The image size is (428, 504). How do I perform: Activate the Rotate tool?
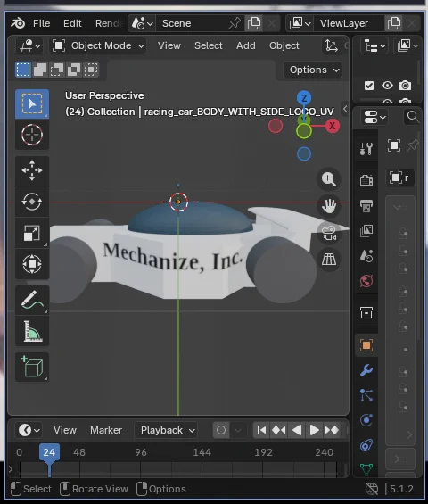coord(32,202)
